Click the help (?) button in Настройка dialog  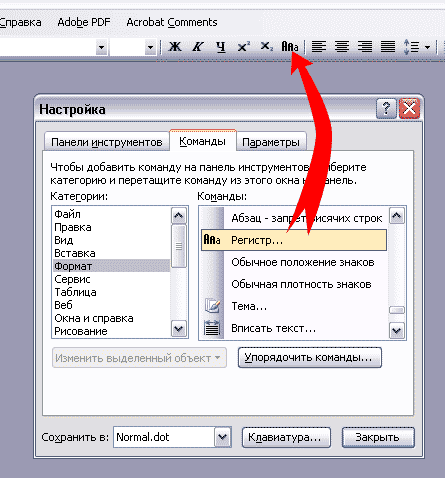(386, 108)
